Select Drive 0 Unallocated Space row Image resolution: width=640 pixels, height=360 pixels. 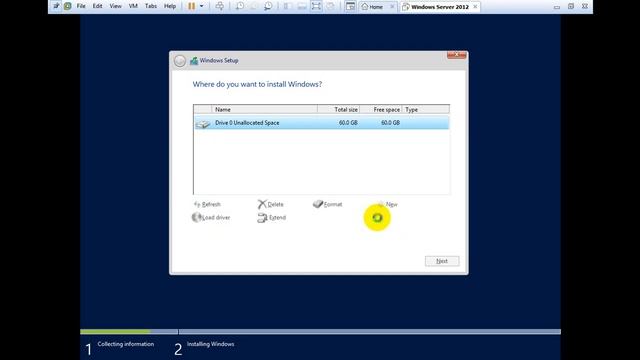[322, 123]
